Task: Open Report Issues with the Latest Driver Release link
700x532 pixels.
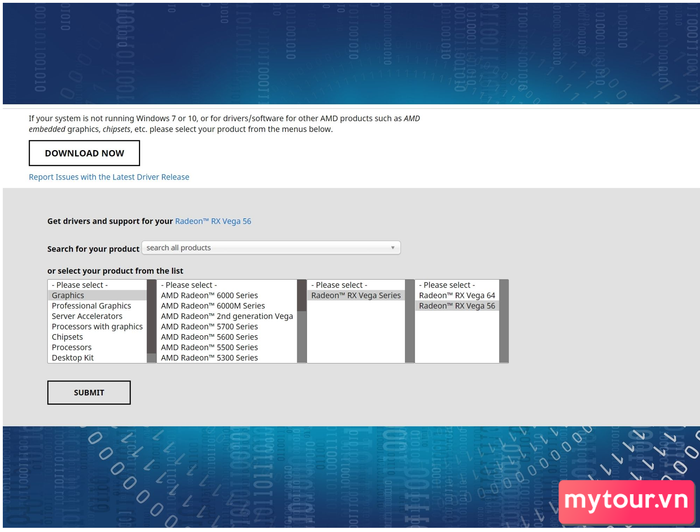Action: point(109,177)
